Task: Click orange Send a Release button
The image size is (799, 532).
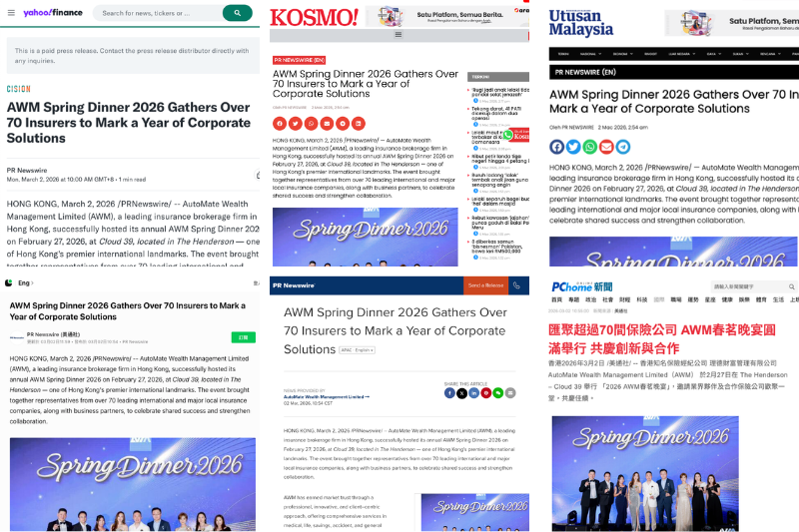Action: click(485, 285)
